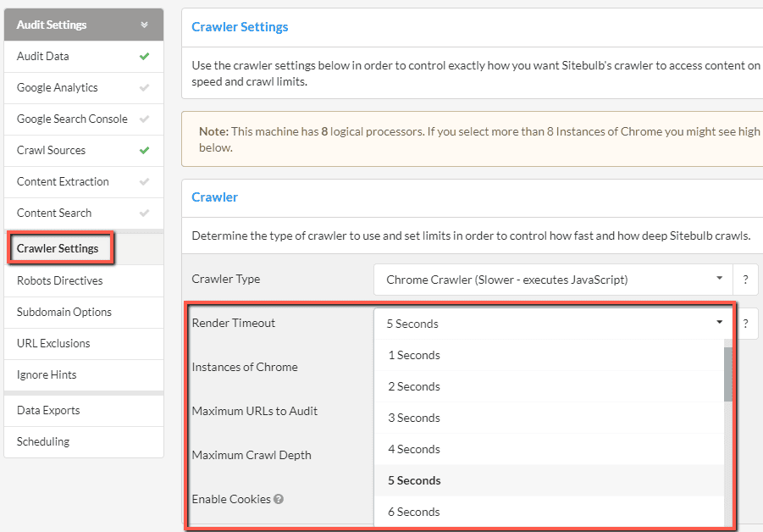Click the Google Search Console checkmark icon

[x=145, y=119]
